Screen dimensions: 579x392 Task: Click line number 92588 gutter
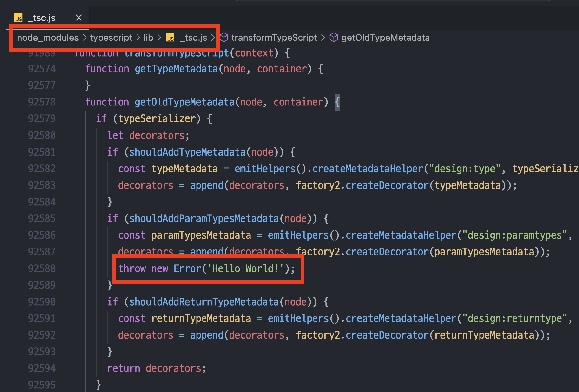tap(42, 268)
